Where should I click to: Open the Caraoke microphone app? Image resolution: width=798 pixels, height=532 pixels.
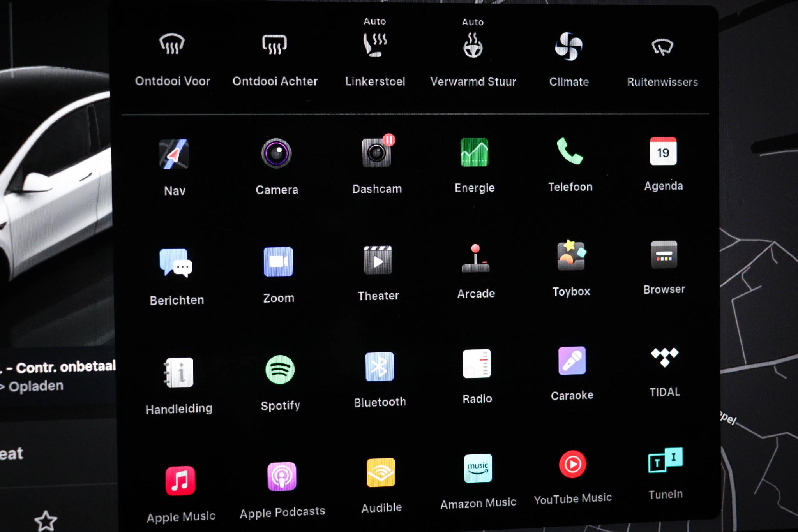pyautogui.click(x=572, y=361)
